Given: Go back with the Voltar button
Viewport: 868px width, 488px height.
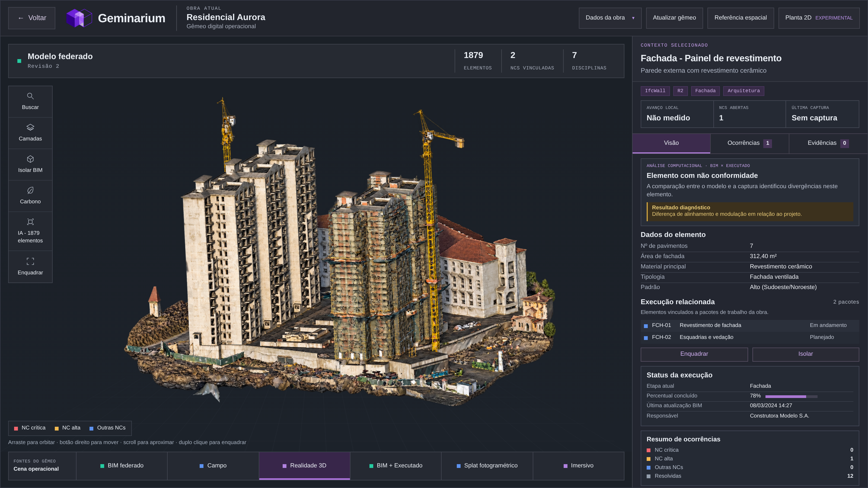Looking at the screenshot, I should [32, 18].
